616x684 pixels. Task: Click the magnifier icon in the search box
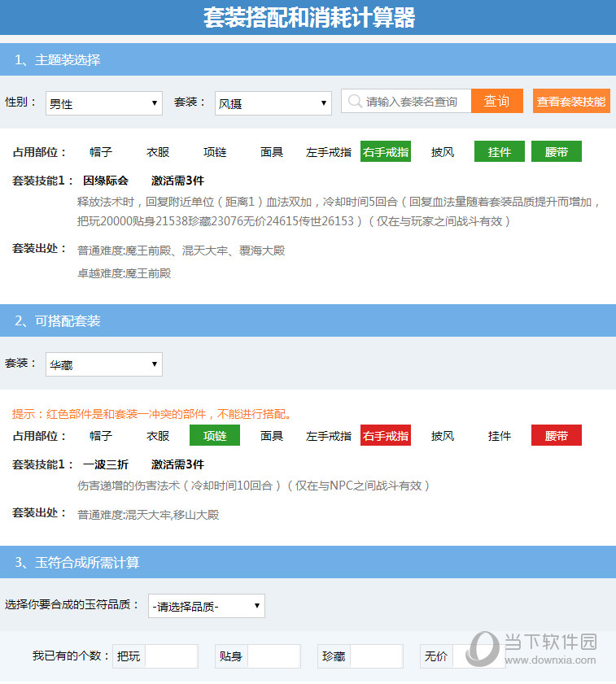point(355,102)
